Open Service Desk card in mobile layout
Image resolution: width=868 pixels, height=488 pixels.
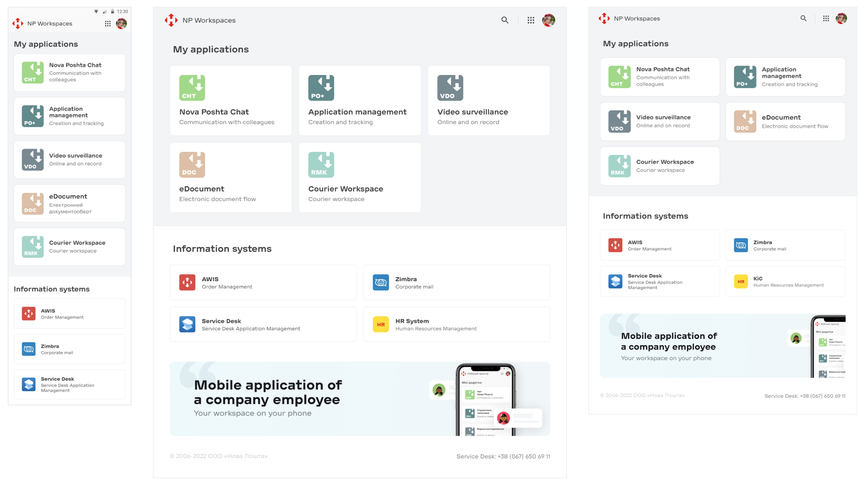(x=70, y=385)
